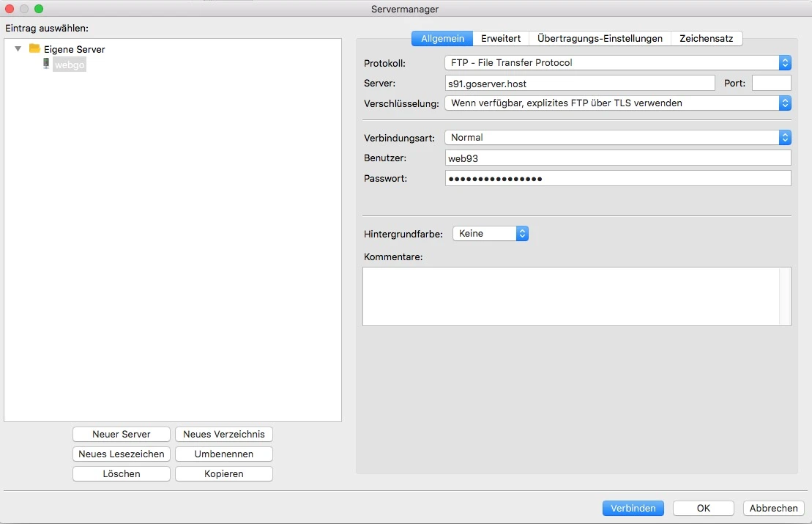The width and height of the screenshot is (812, 524).
Task: Switch to the Zeichensatz tab
Action: pos(707,37)
